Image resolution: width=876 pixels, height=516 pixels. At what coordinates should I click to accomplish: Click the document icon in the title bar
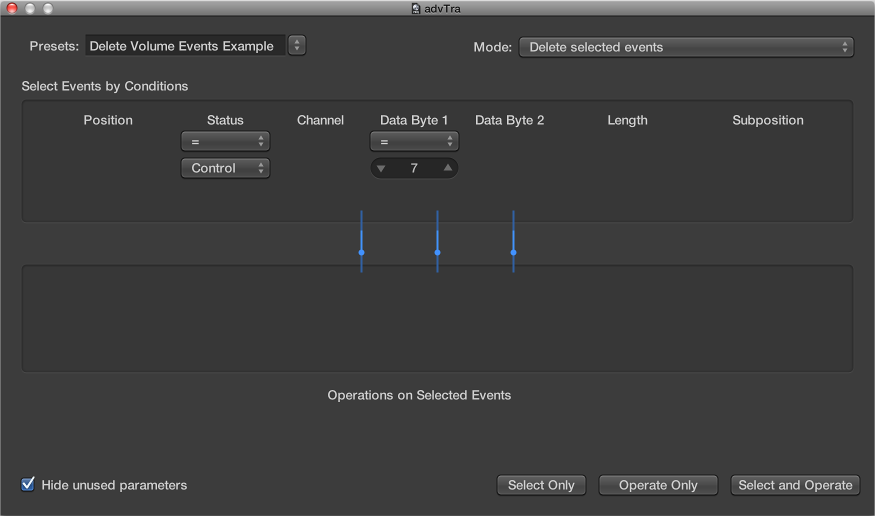[416, 8]
